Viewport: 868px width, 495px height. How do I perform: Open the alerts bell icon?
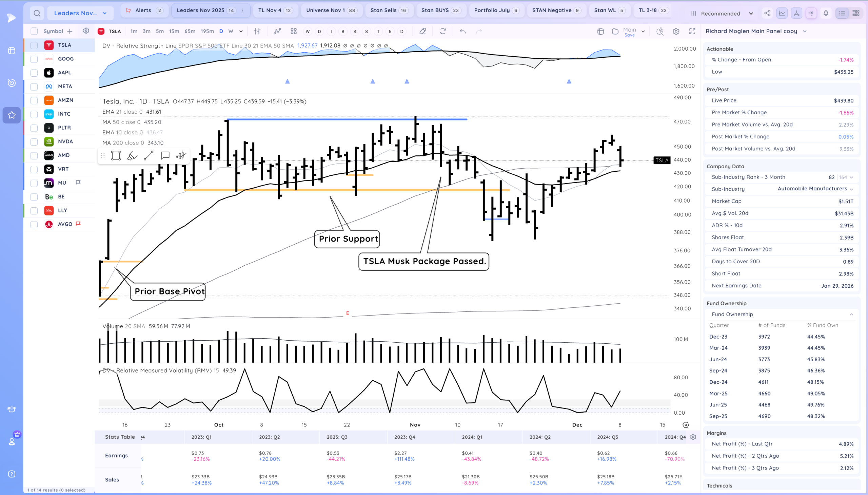click(x=826, y=13)
